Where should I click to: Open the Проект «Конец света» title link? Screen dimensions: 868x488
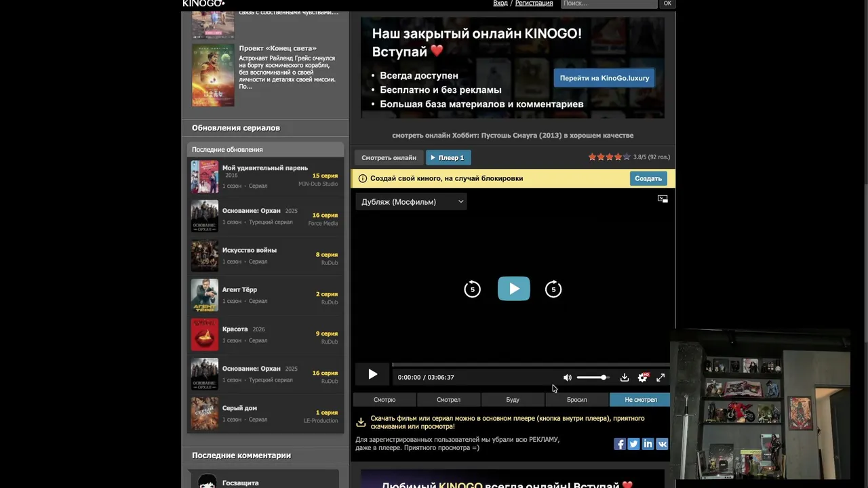[x=277, y=48]
